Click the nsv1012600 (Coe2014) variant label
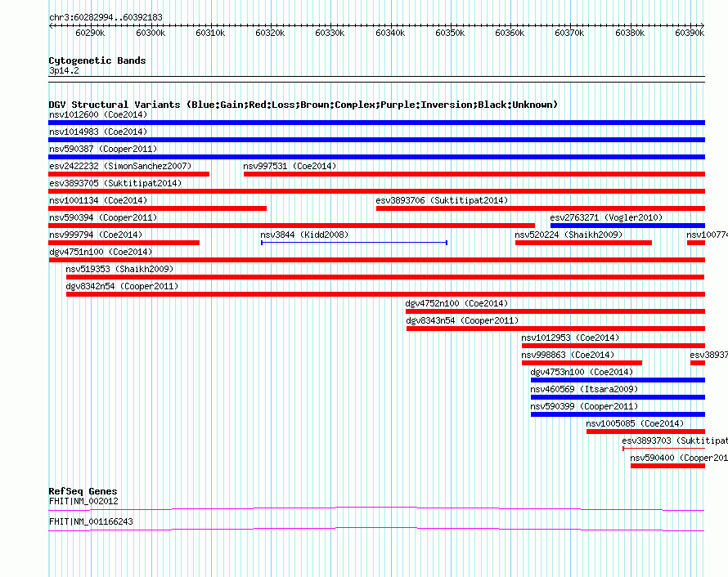728x577 pixels. pos(98,114)
